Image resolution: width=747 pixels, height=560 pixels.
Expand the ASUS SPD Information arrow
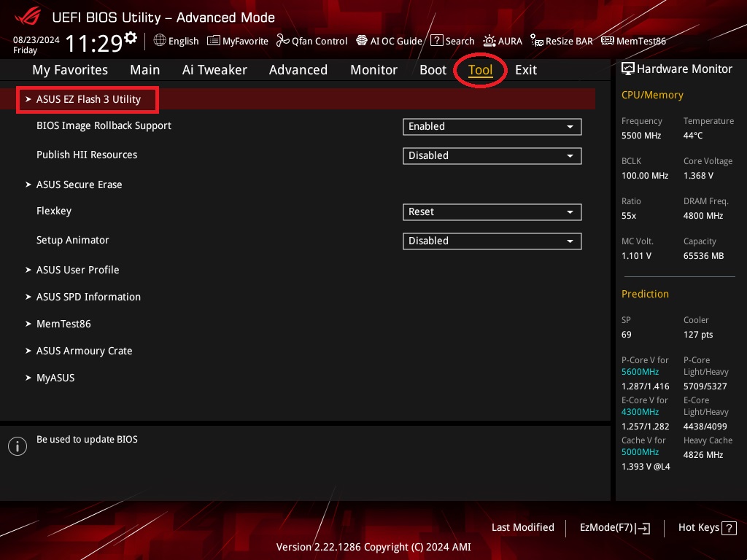28,297
